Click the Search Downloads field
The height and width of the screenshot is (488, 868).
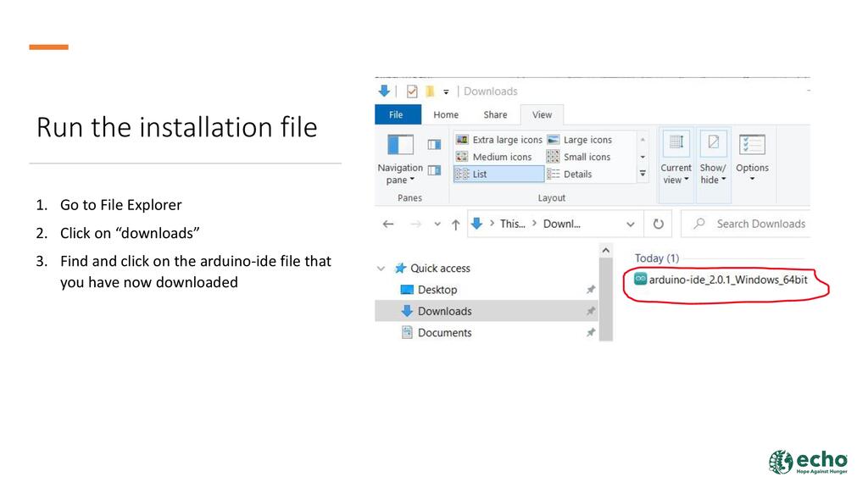(759, 225)
